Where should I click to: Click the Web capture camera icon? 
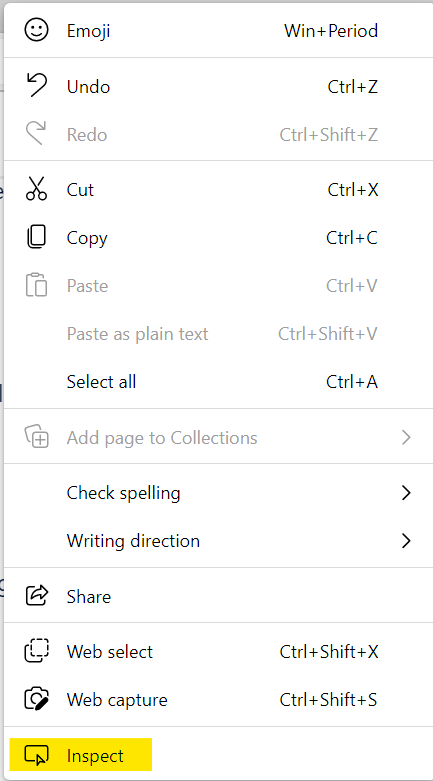pyautogui.click(x=36, y=699)
